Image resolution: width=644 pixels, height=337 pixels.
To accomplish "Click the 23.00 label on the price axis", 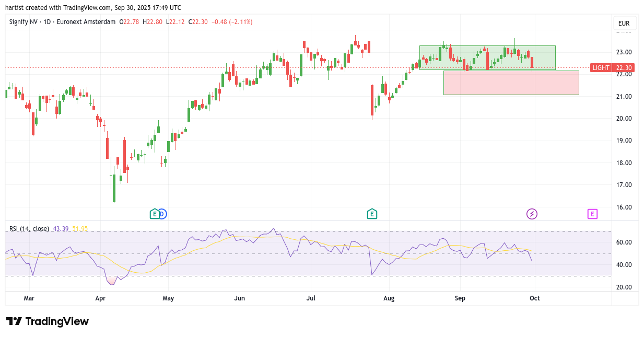I will (x=624, y=52).
